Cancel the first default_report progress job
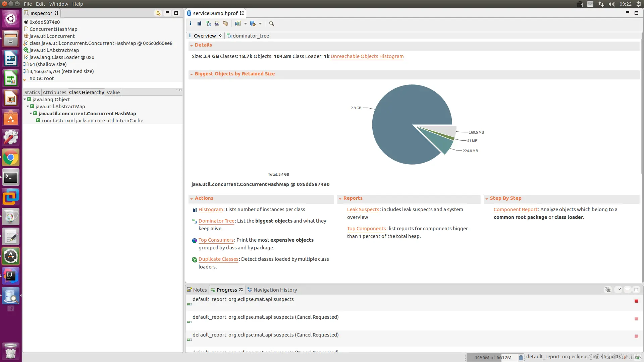644x362 pixels. pyautogui.click(x=636, y=301)
